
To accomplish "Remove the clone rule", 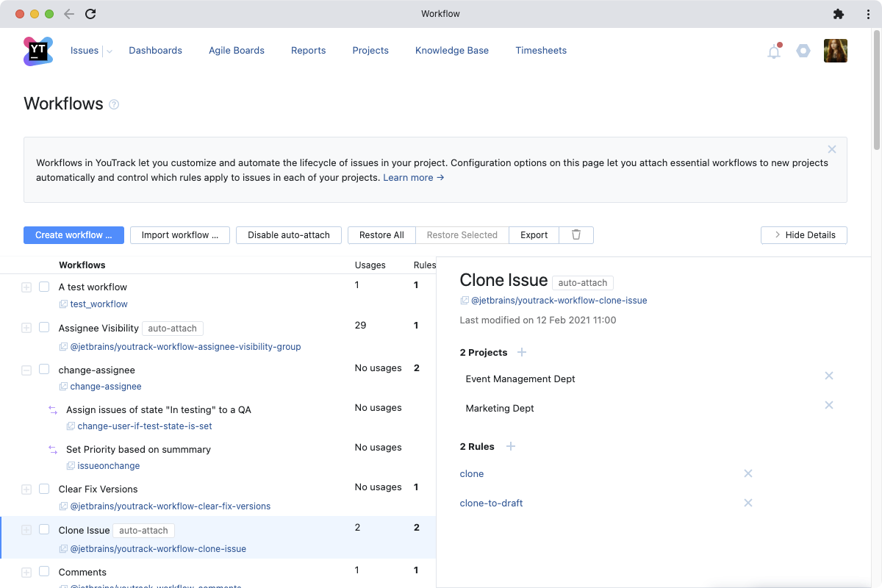I will (x=748, y=473).
